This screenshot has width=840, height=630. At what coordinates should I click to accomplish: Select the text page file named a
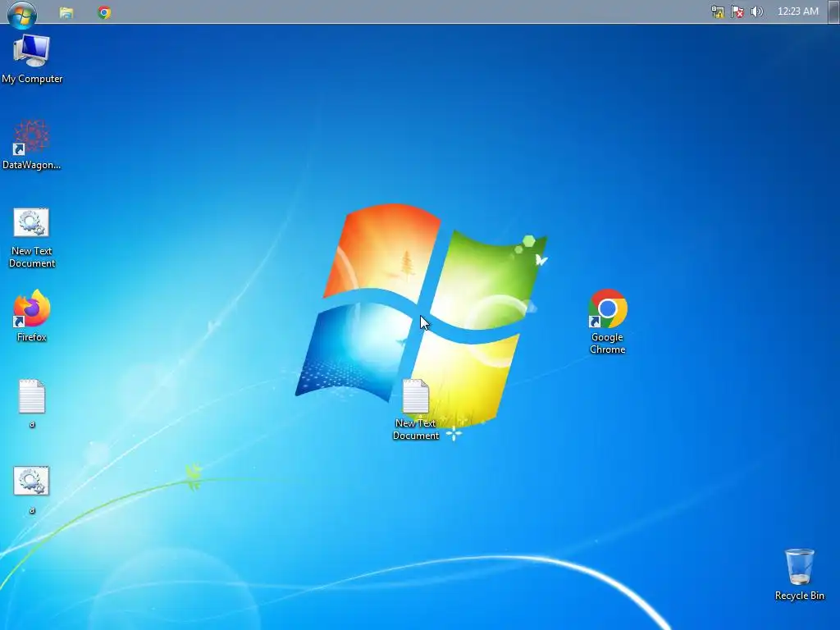tap(32, 404)
